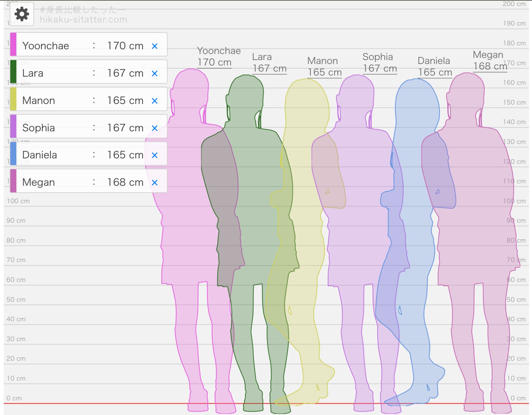
Task: Click Megan's magenta color swatch
Action: 13,181
